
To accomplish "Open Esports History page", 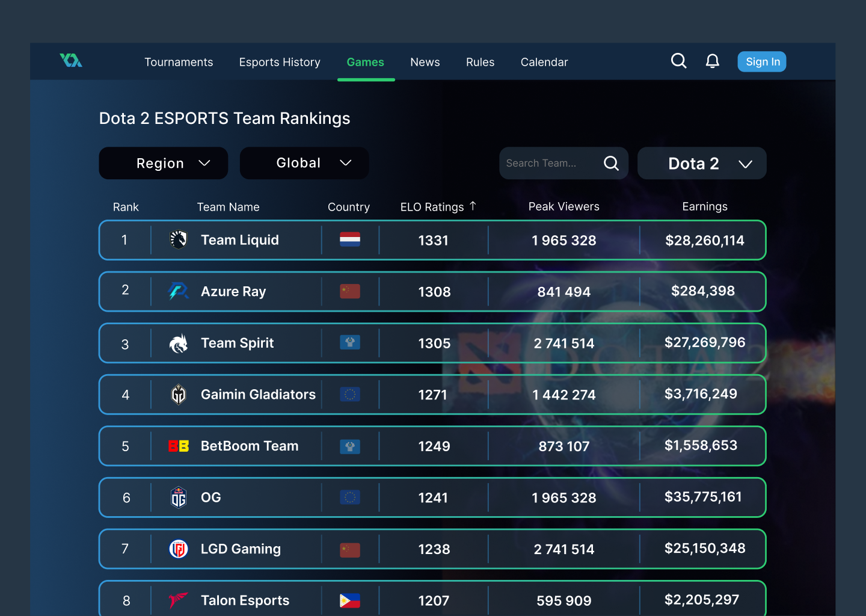I will [x=280, y=62].
